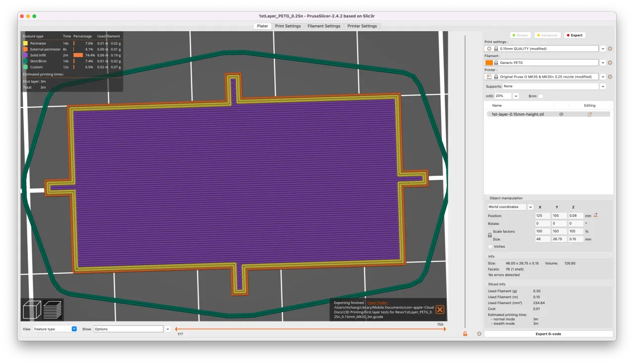Open print settings gear icon for 0.15mm QUALITY
The image size is (634, 364).
click(x=610, y=49)
